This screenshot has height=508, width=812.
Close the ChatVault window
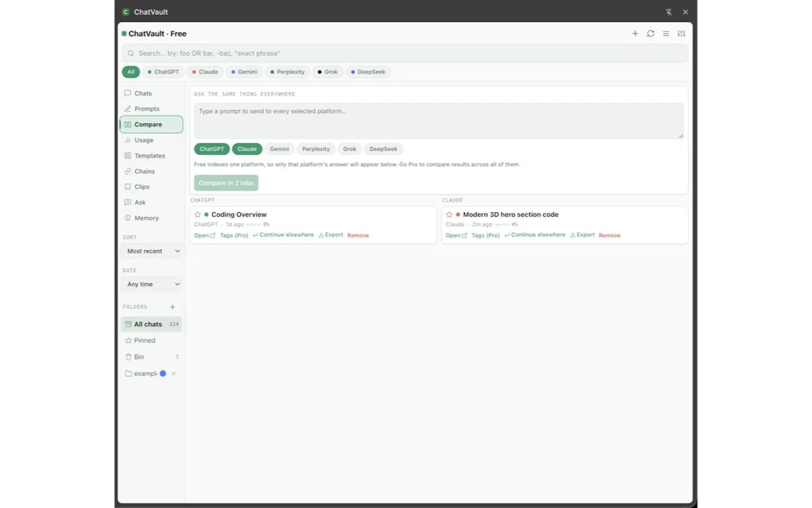click(x=686, y=12)
